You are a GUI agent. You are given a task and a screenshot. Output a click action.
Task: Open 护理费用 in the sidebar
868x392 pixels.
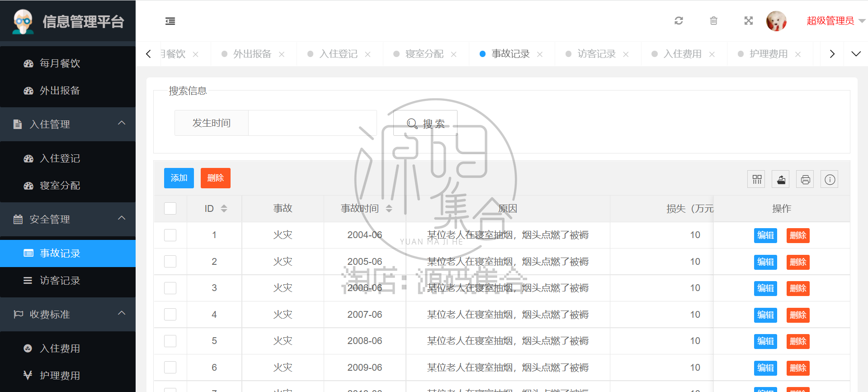(68, 376)
